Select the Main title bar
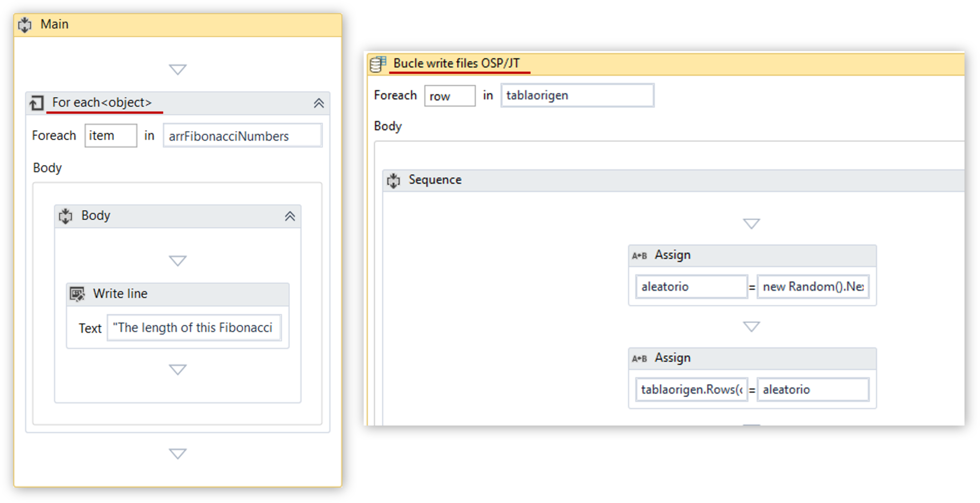 178,25
